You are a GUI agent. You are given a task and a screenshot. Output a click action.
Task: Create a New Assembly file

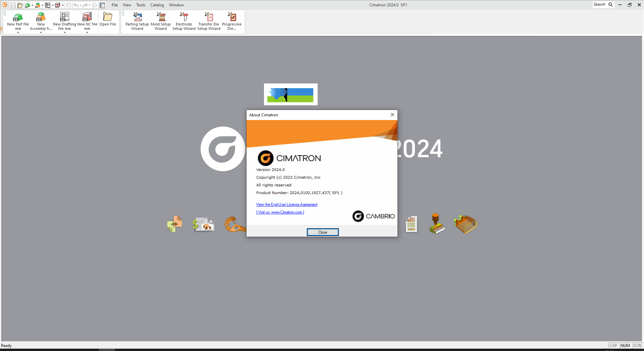coord(41,21)
